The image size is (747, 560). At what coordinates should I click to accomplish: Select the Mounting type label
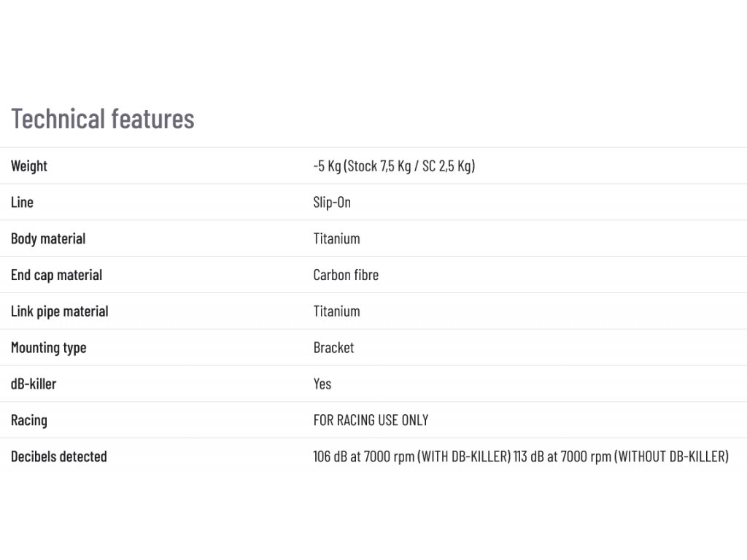point(49,348)
